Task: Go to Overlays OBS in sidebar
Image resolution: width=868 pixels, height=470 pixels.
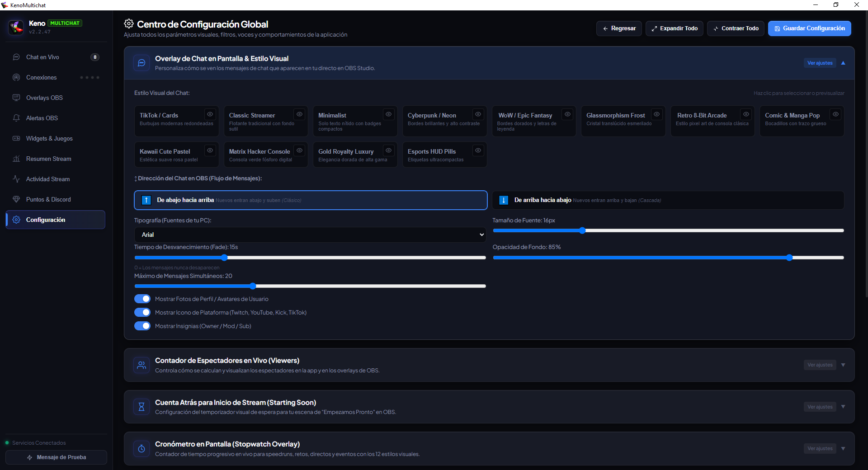Action: pyautogui.click(x=56, y=98)
